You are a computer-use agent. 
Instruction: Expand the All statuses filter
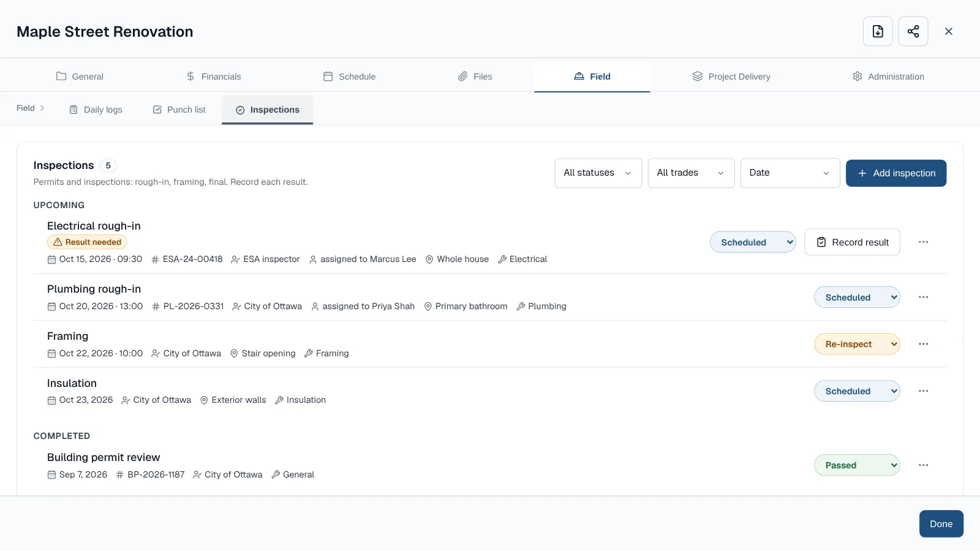click(x=598, y=173)
